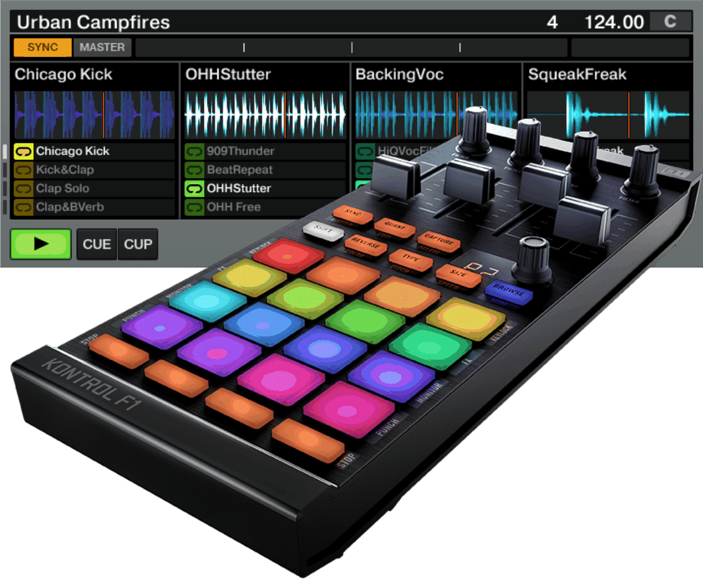Image resolution: width=703 pixels, height=588 pixels.
Task: Click the 124.00 BPM display
Action: (615, 22)
